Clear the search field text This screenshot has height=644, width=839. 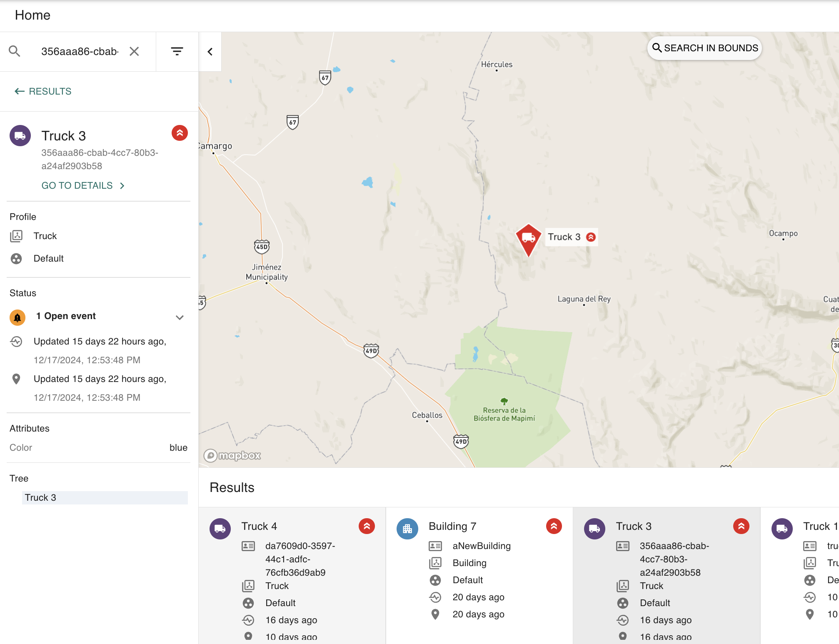134,51
